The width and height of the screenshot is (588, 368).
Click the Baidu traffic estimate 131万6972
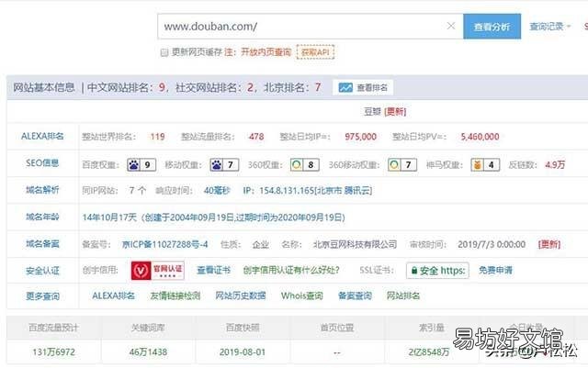tap(53, 352)
